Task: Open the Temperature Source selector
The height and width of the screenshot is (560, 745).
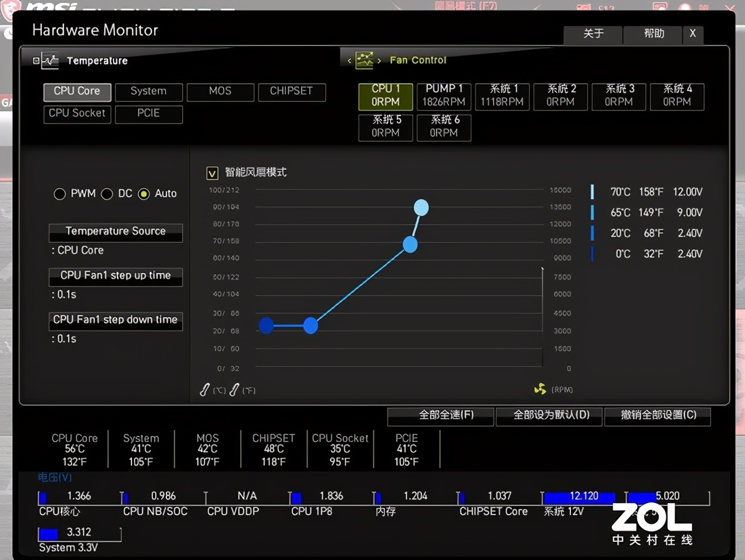Action: click(x=116, y=232)
